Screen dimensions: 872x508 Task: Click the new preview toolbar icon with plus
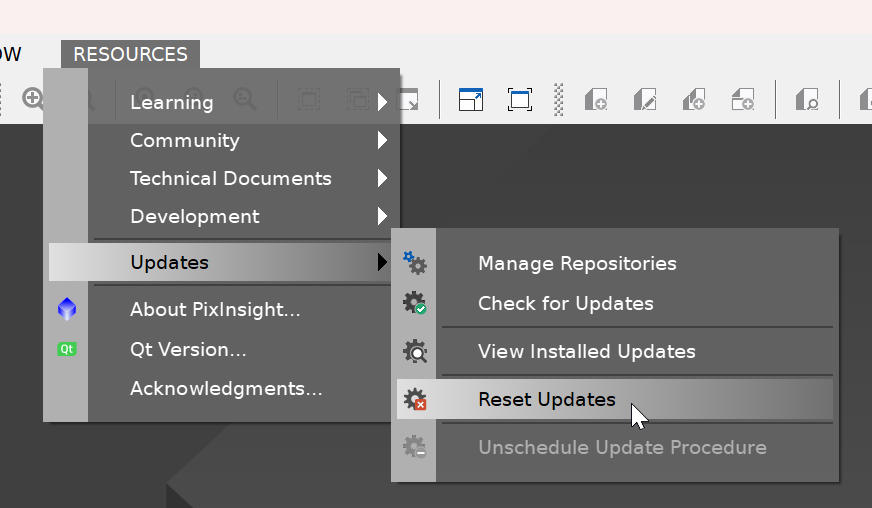[x=596, y=100]
